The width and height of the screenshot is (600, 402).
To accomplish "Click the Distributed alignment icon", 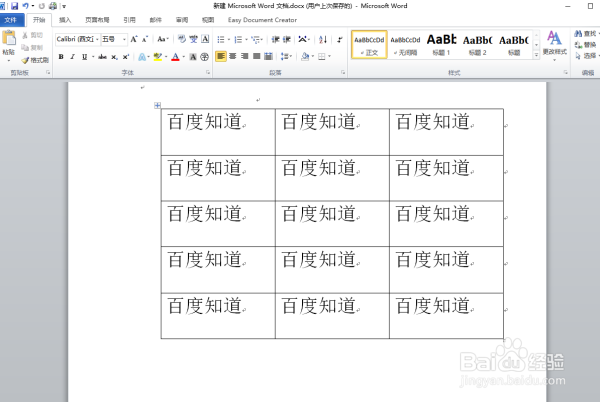I will 269,57.
